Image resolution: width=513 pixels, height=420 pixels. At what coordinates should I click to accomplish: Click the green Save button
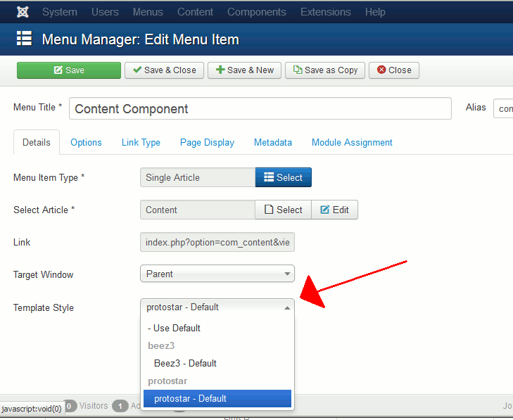point(69,70)
